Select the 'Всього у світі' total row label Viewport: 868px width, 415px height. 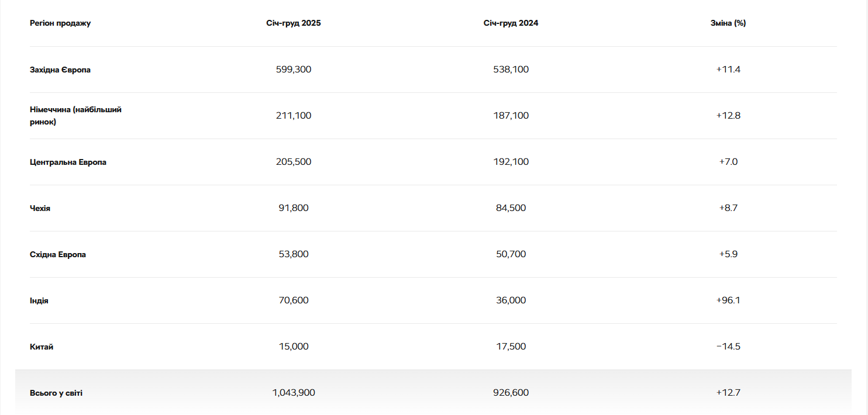(x=56, y=393)
